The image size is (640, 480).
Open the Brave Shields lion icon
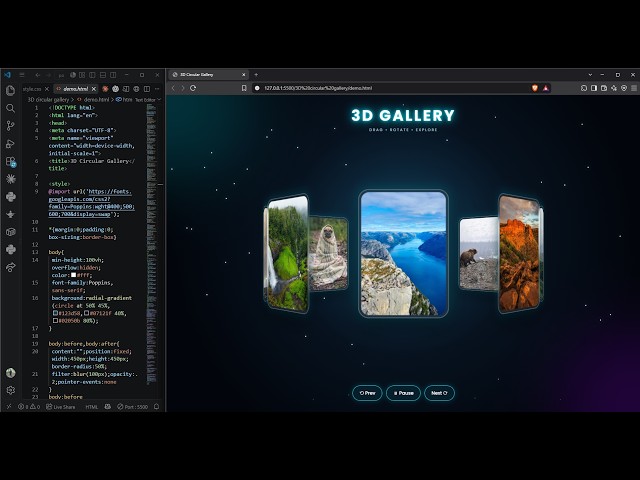coord(535,88)
